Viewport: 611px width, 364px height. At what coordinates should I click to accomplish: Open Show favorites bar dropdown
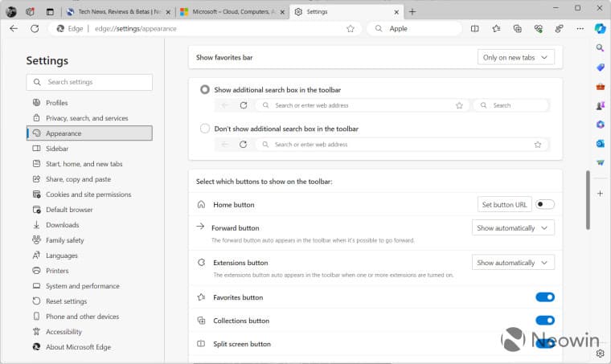516,57
